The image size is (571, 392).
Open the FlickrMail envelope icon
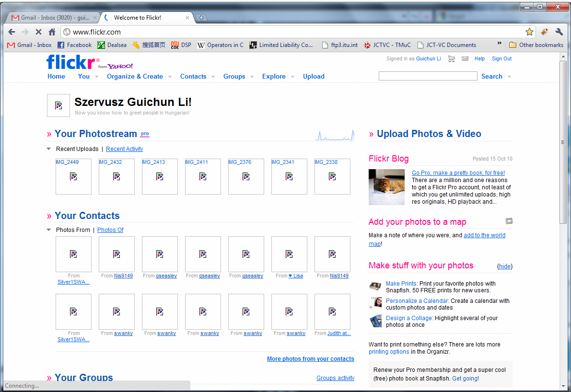[465, 58]
